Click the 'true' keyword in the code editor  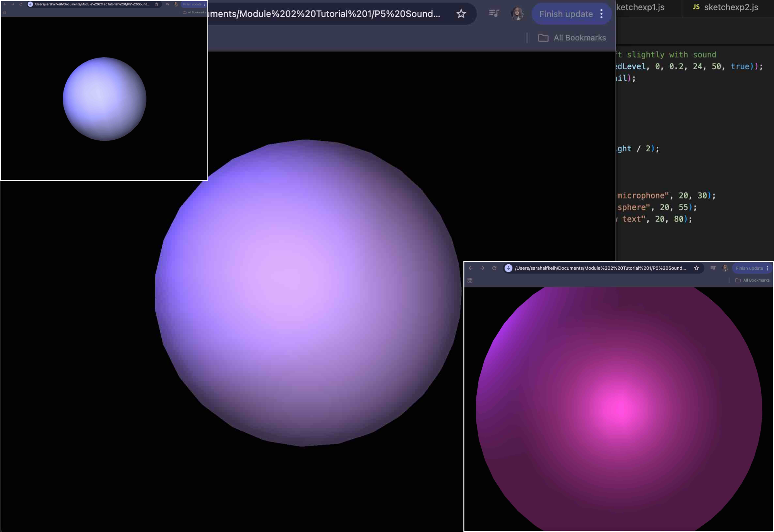coord(740,67)
